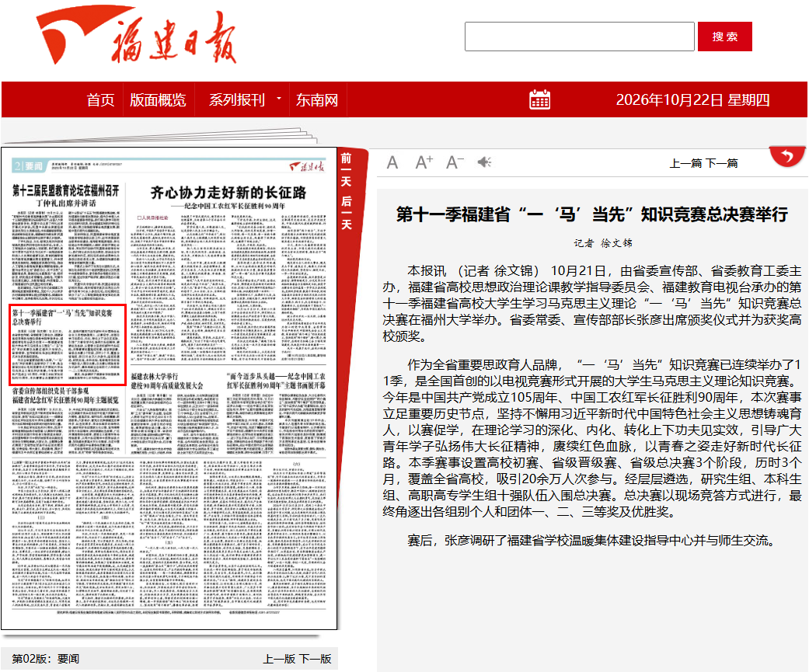Open the 版面概览 menu item

(x=158, y=99)
